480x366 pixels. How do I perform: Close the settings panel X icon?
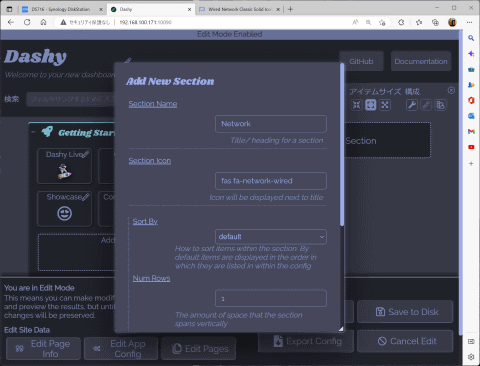coord(451,90)
